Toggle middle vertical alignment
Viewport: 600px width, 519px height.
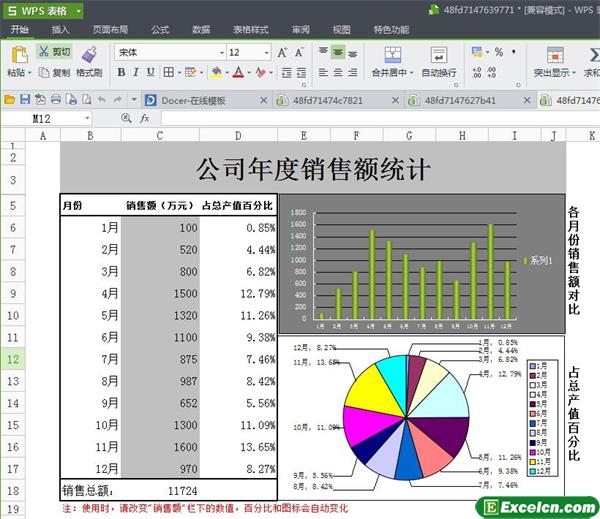(338, 52)
